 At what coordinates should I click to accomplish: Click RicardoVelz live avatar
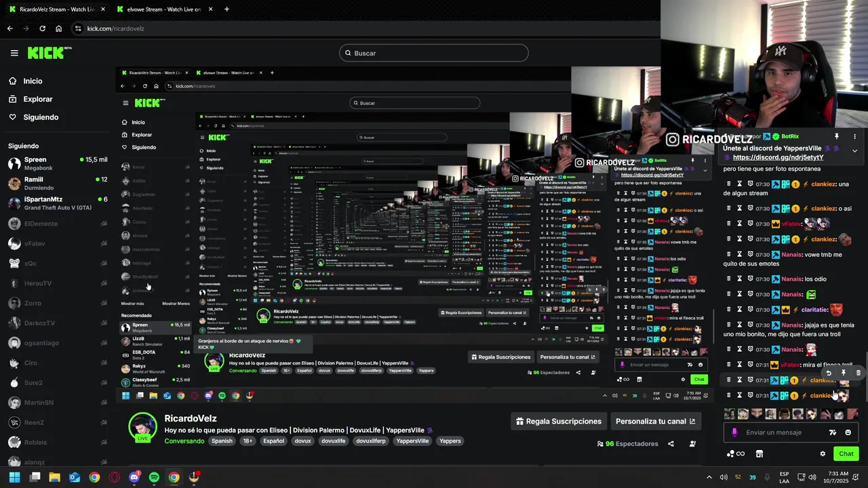coord(143,426)
